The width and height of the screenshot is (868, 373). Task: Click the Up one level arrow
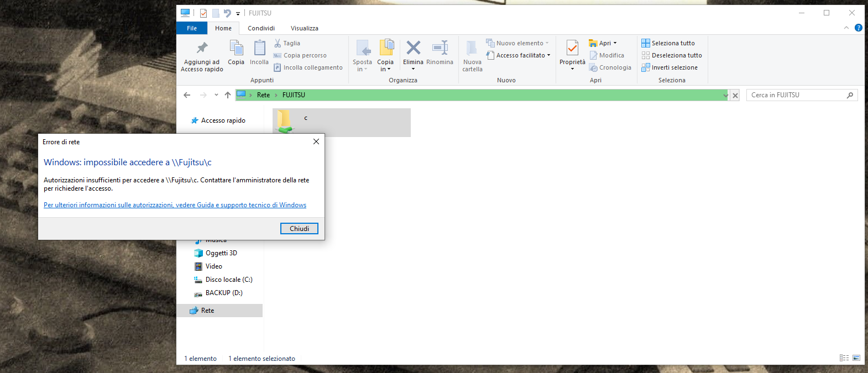pyautogui.click(x=228, y=95)
